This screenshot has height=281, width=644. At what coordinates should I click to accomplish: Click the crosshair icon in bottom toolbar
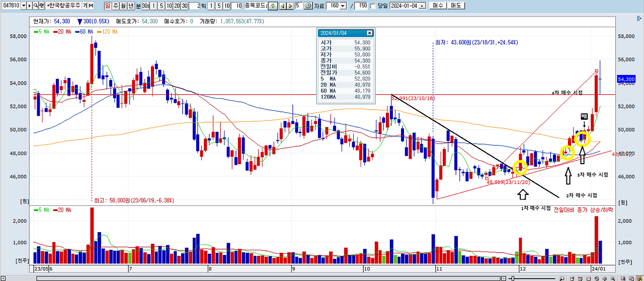pos(605,278)
